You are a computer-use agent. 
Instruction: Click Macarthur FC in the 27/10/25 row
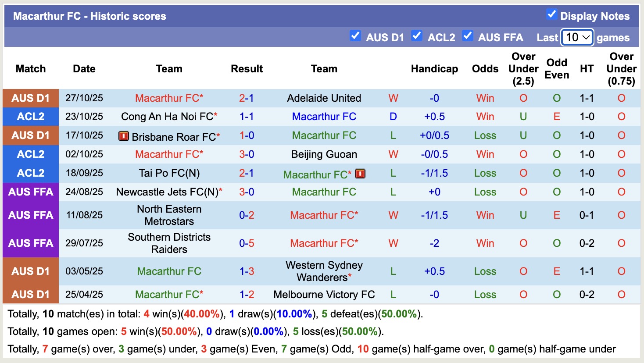coord(169,98)
